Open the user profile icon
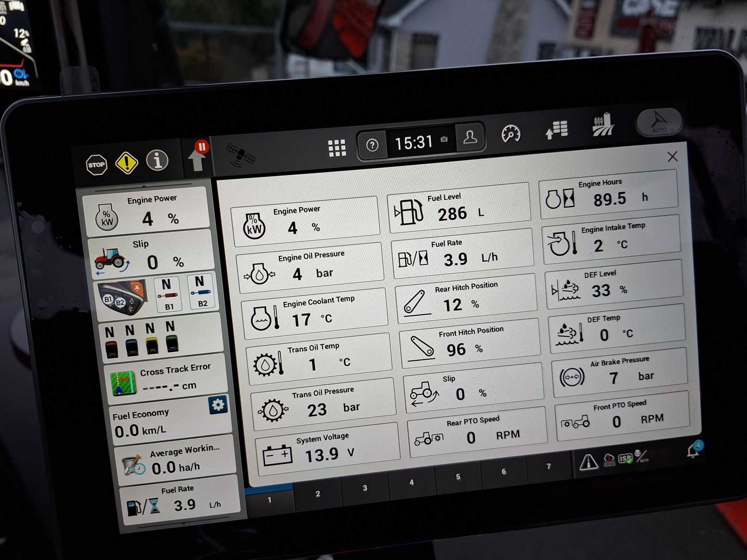The height and width of the screenshot is (560, 747). (x=470, y=138)
